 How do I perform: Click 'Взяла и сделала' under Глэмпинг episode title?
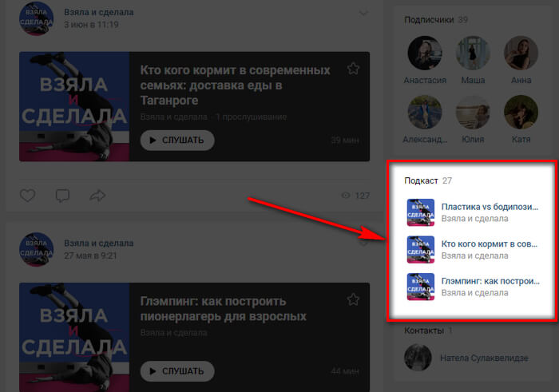click(x=173, y=333)
